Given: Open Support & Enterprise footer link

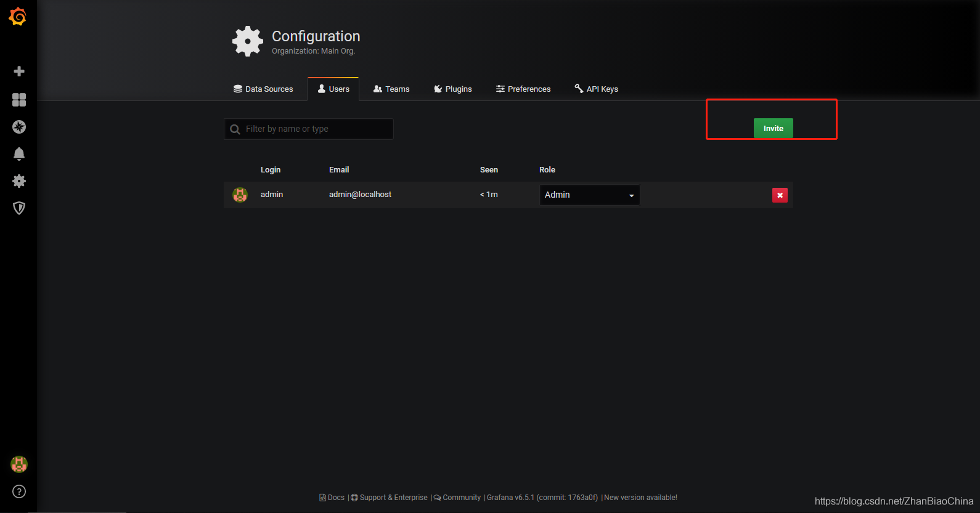Looking at the screenshot, I should tap(389, 498).
